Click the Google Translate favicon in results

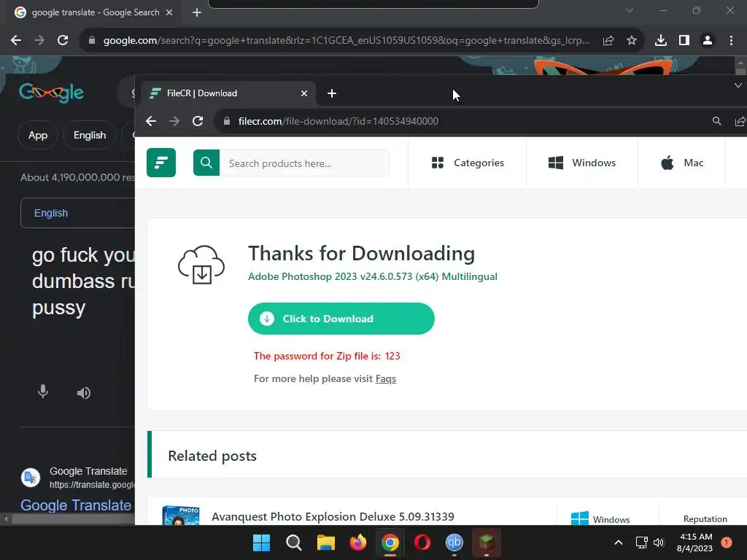click(31, 477)
